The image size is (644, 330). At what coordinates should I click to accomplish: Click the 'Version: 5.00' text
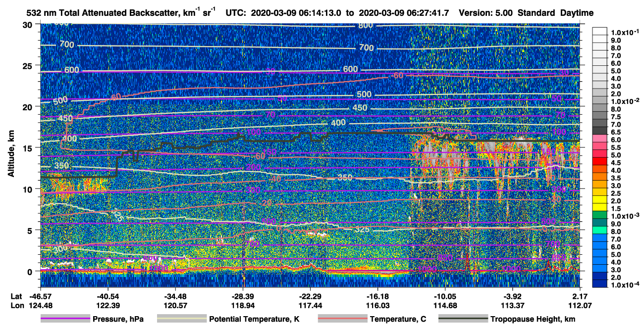487,12
